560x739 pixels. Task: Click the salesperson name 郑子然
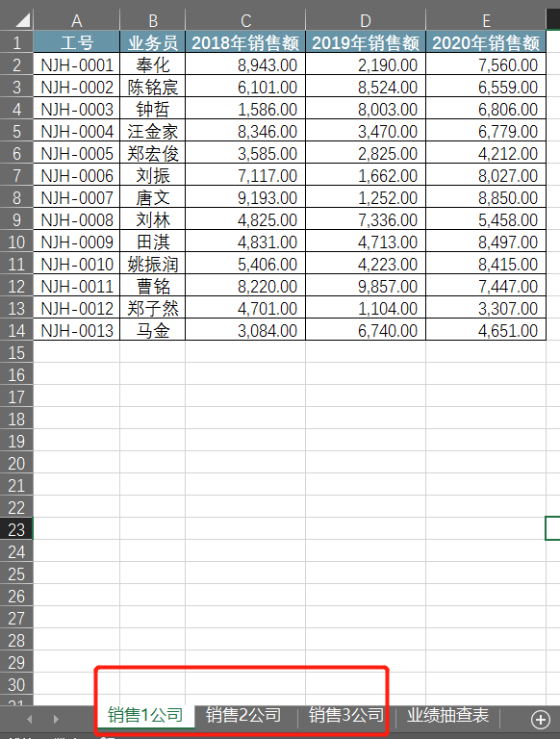pos(153,309)
